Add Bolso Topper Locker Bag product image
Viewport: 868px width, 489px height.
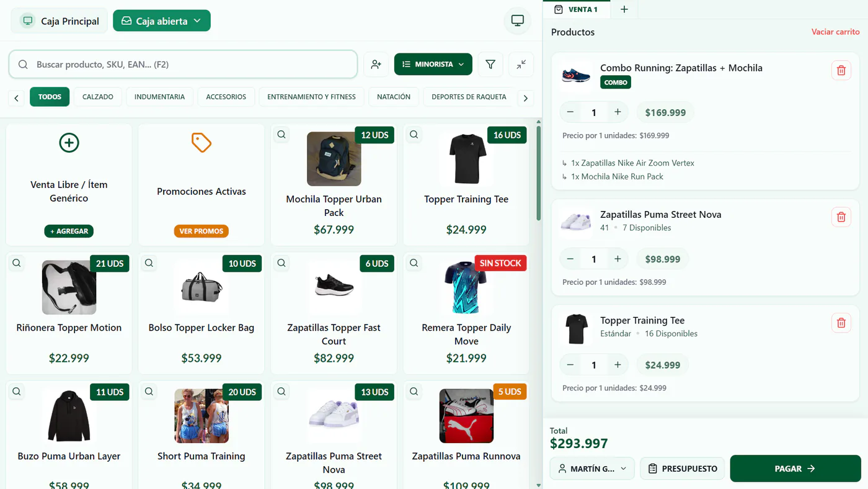point(201,287)
